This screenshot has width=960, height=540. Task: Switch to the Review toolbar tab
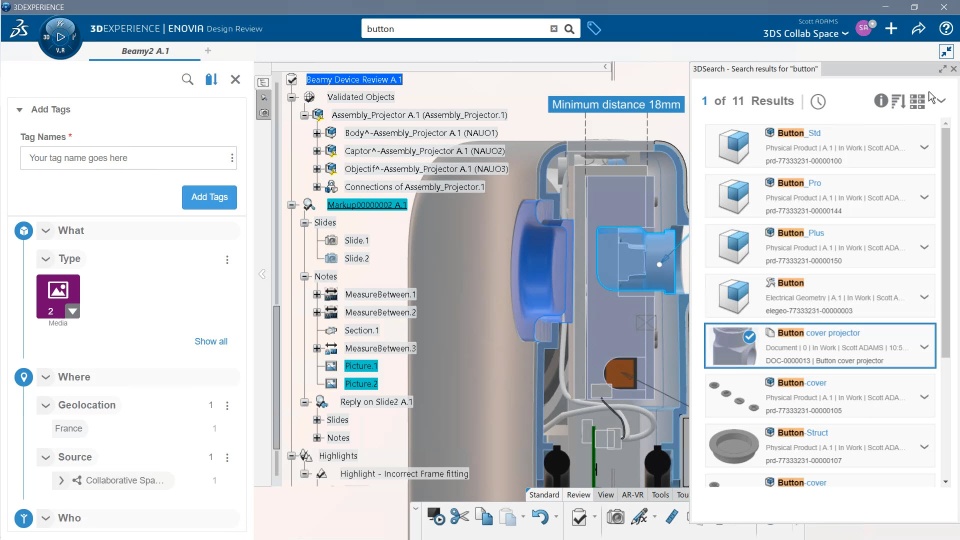tap(578, 495)
